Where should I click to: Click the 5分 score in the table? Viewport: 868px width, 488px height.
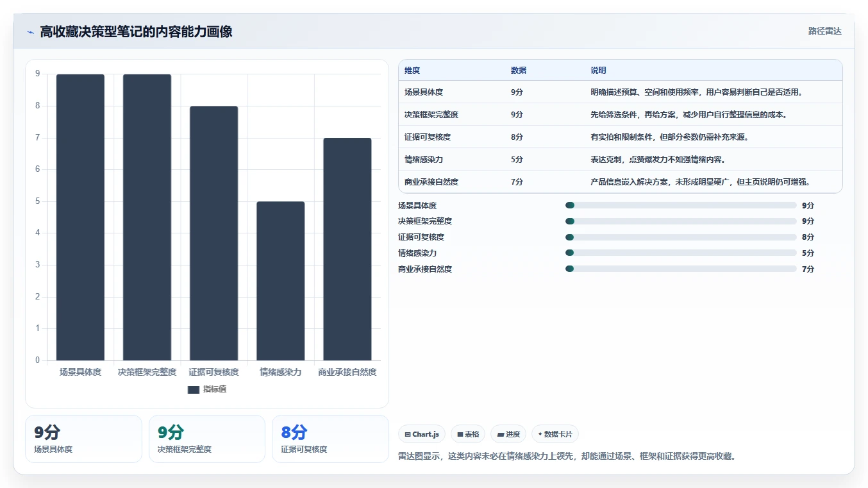(517, 160)
